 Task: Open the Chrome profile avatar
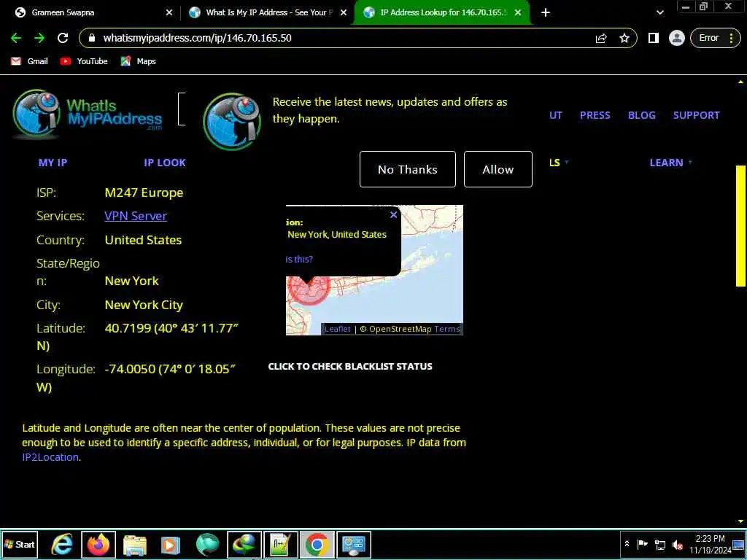[676, 38]
